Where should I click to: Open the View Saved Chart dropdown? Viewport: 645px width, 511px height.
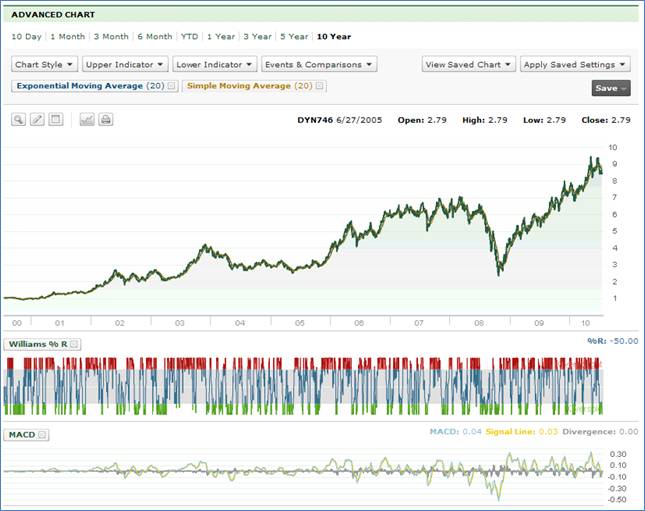coord(469,65)
